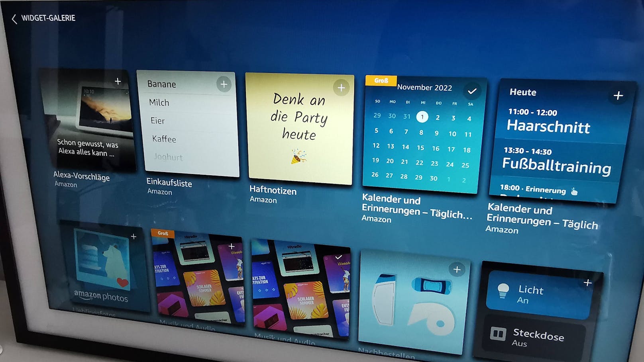The width and height of the screenshot is (644, 362).
Task: Select day 15 in November calendar
Action: tap(420, 148)
